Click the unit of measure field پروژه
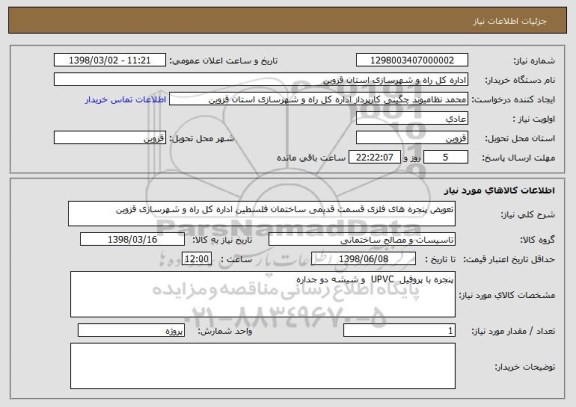Screen dimensions: 576x407 (131, 330)
